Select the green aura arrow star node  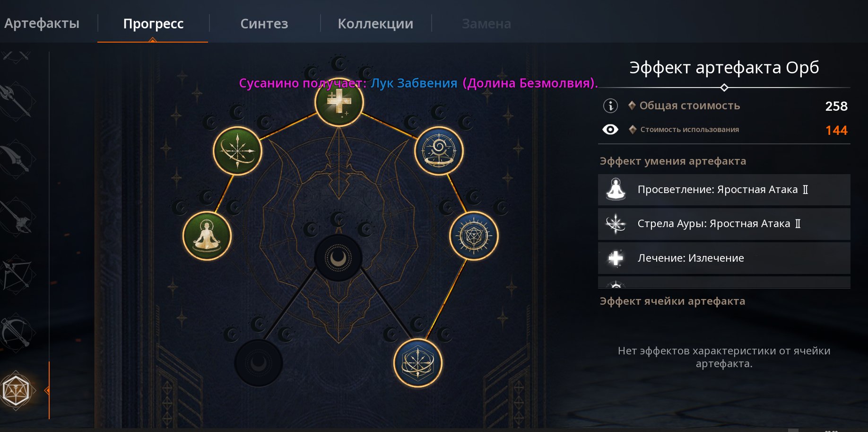click(237, 151)
